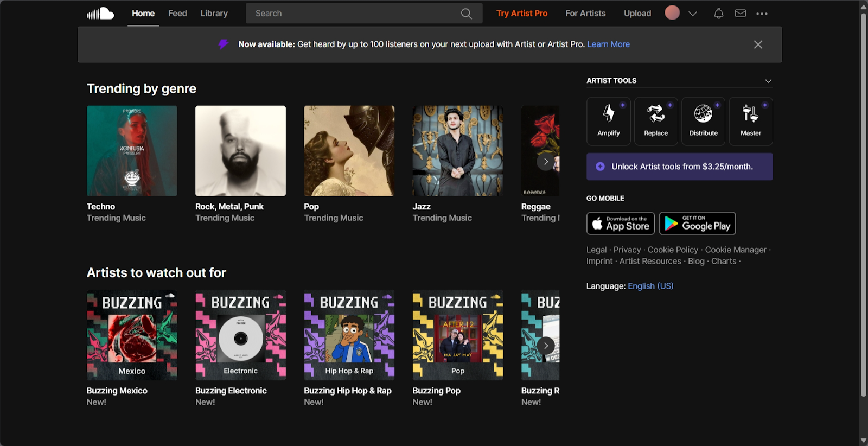
Task: Focus the Search input field
Action: point(364,14)
